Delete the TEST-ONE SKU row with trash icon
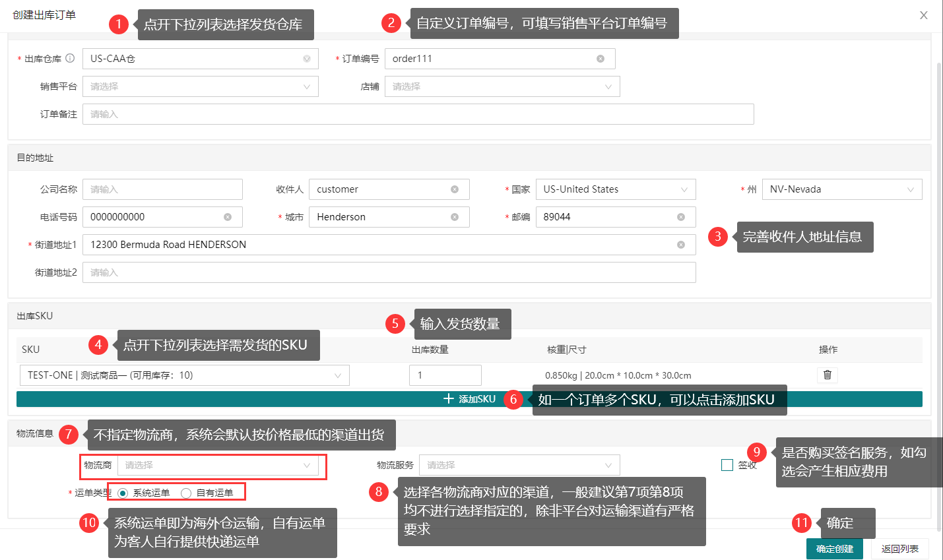Screen dimensions: 943x560 pos(827,375)
